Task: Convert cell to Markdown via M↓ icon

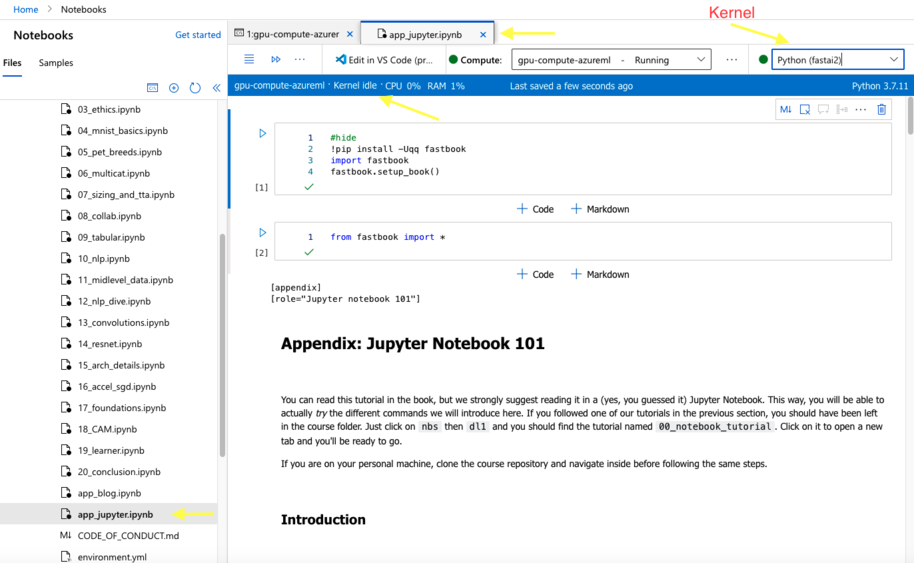Action: click(x=786, y=109)
